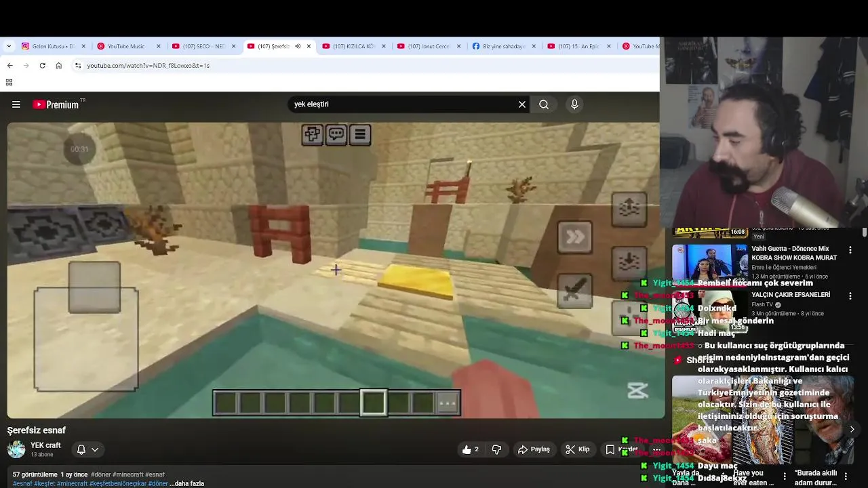The image size is (868, 488).
Task: Open the YEK craft channel name
Action: 45,445
